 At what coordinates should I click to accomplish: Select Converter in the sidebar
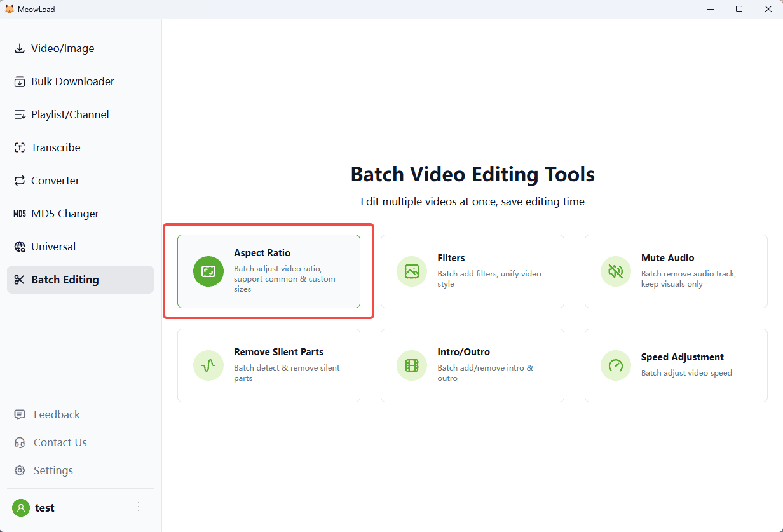pyautogui.click(x=55, y=181)
